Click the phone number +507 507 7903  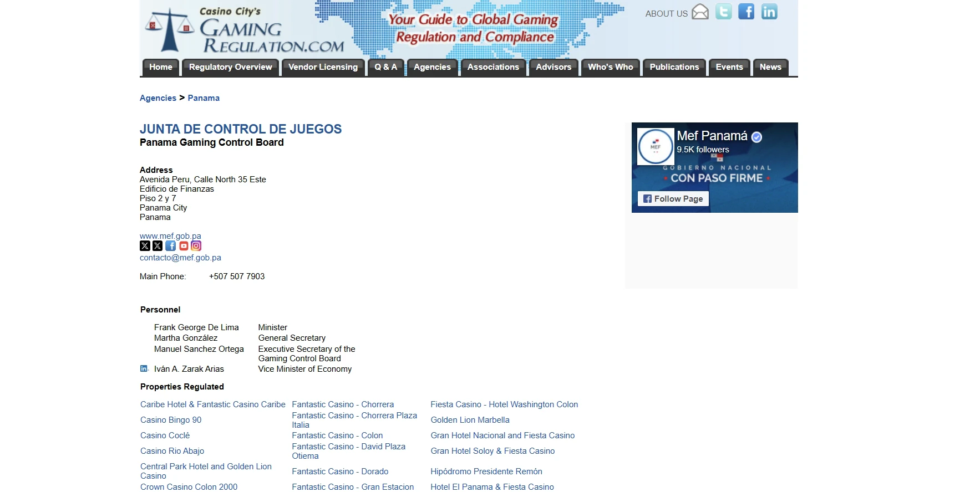click(x=237, y=276)
